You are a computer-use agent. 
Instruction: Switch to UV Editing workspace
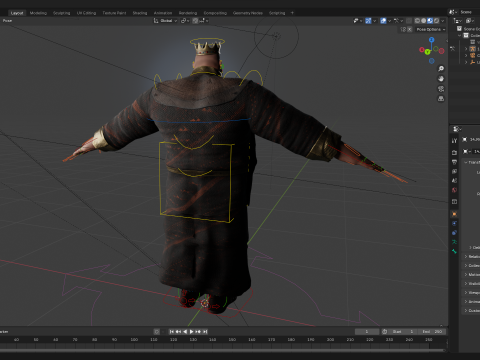[86, 13]
